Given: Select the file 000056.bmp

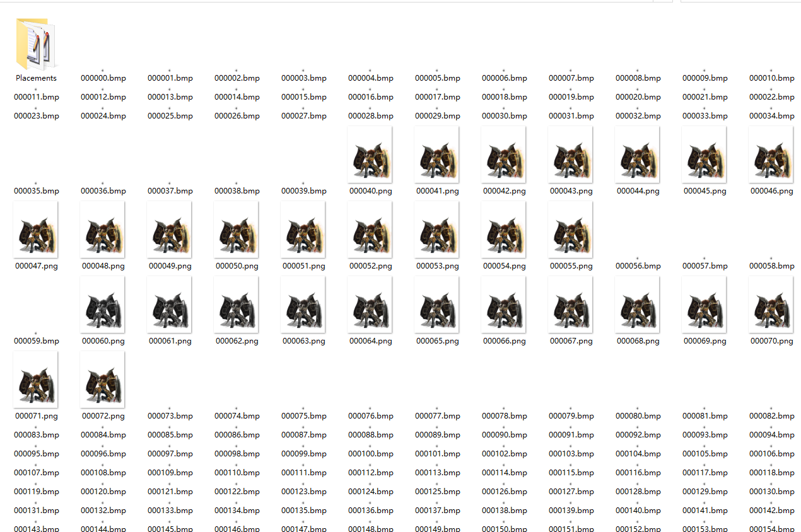Looking at the screenshot, I should (x=638, y=265).
